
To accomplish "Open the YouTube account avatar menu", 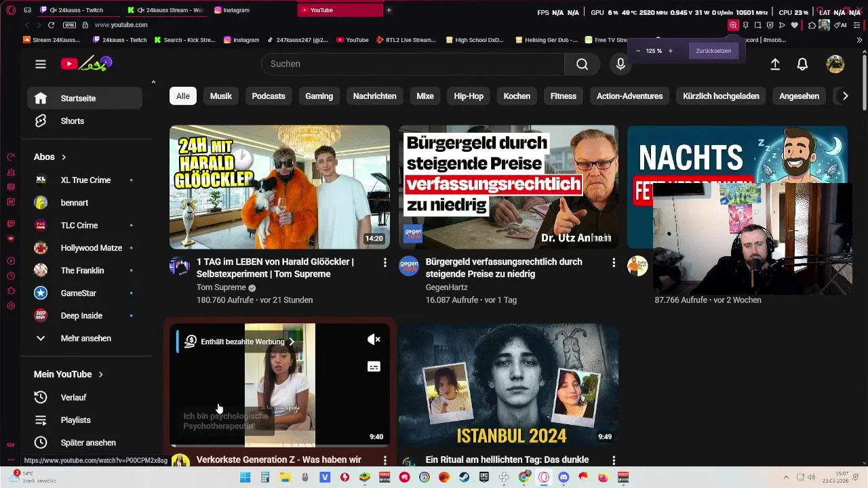I will point(835,64).
